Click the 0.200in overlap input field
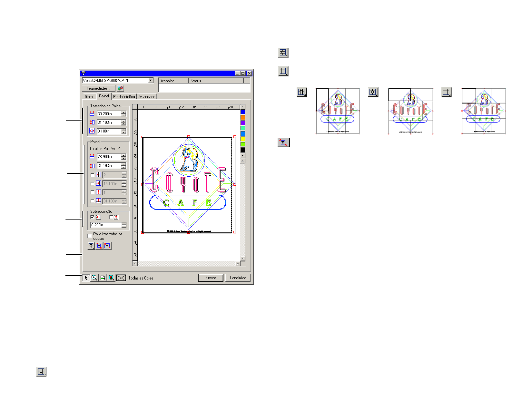 [x=106, y=225]
